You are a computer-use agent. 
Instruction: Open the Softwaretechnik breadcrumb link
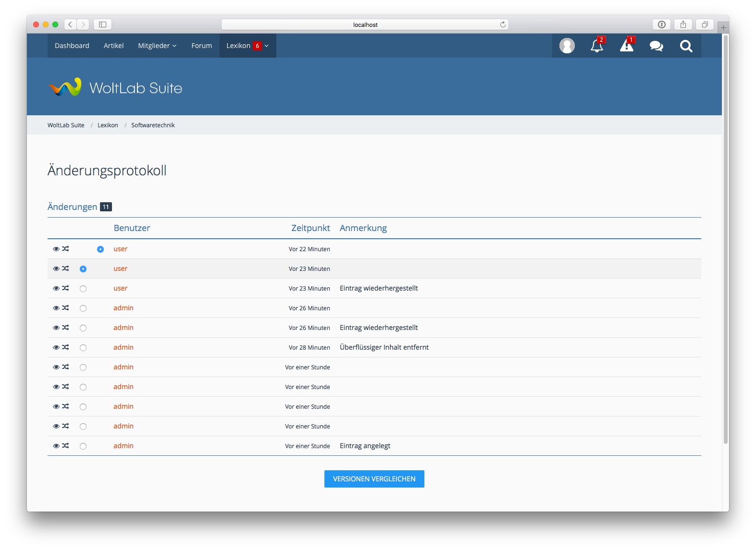pyautogui.click(x=153, y=125)
